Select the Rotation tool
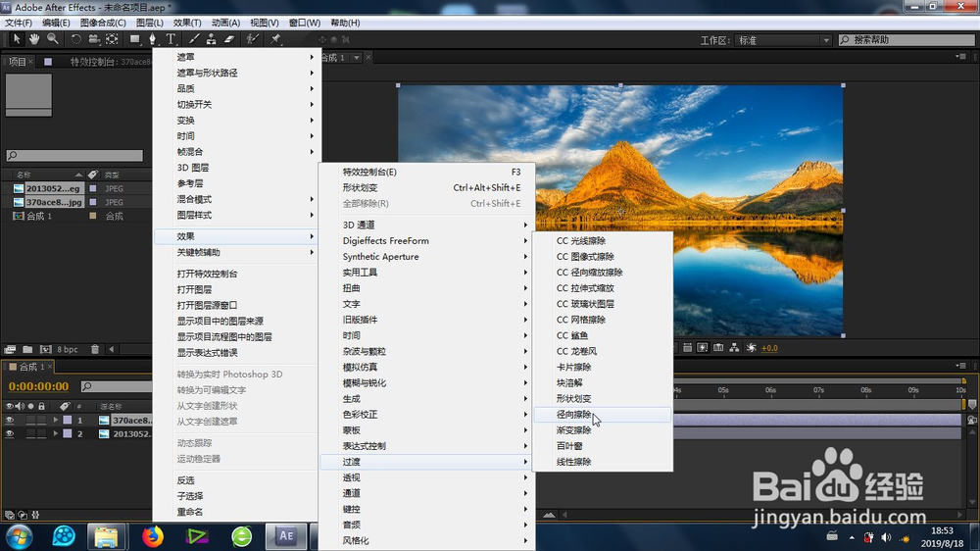 (75, 39)
